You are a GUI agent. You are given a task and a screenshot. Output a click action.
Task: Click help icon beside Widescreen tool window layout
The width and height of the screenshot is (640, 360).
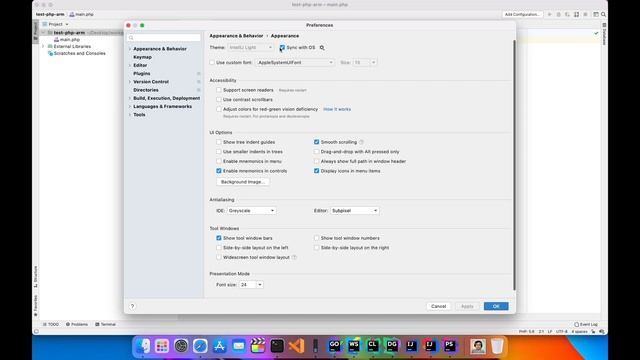(294, 258)
